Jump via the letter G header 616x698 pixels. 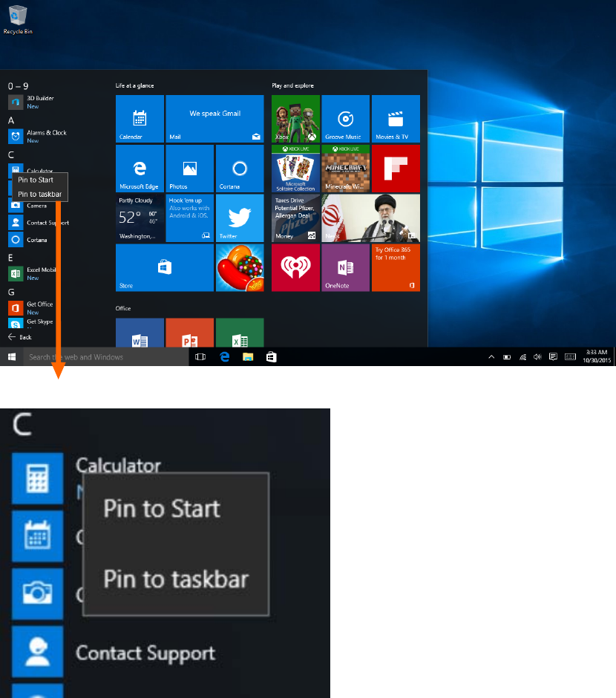(x=11, y=292)
